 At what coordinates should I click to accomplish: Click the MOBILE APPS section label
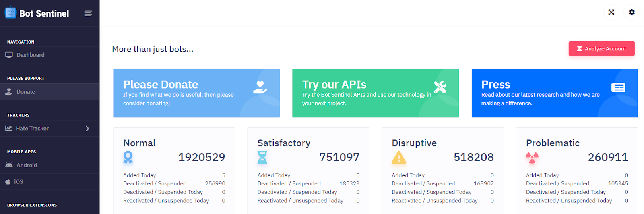click(x=22, y=152)
